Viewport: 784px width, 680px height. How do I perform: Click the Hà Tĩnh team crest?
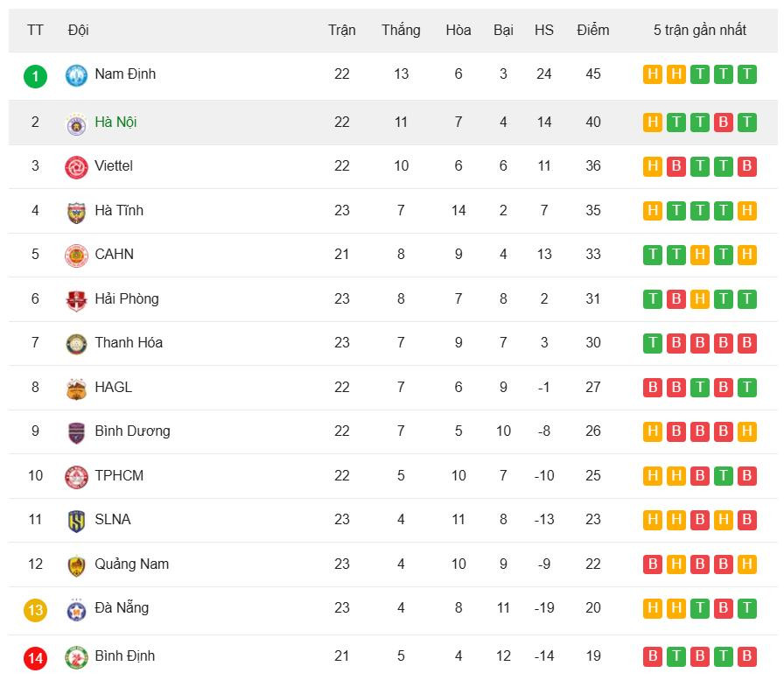[77, 212]
